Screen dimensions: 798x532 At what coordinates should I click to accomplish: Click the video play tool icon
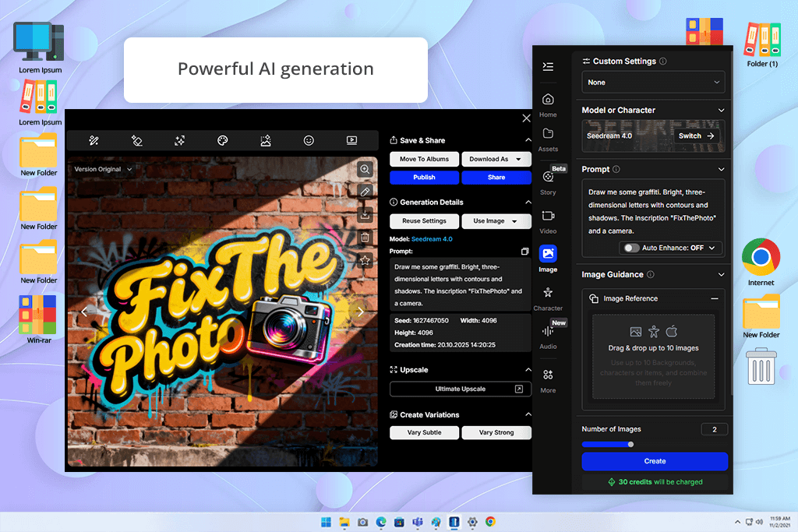click(x=351, y=140)
